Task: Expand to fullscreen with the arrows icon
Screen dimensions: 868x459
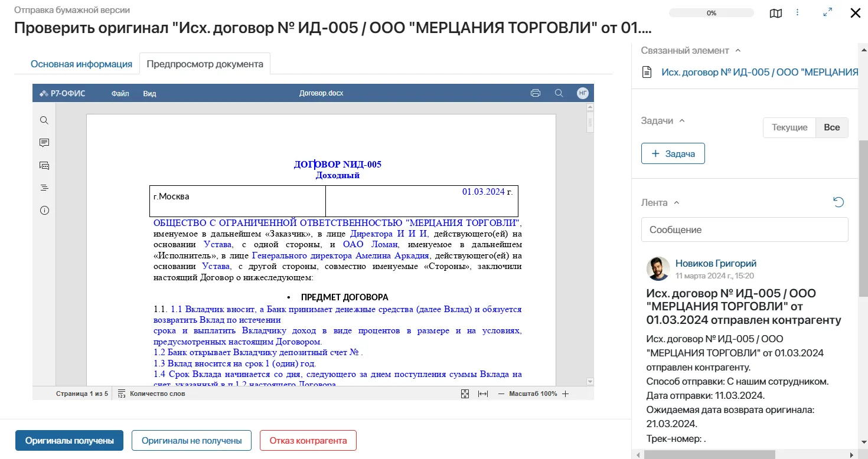Action: pyautogui.click(x=827, y=12)
